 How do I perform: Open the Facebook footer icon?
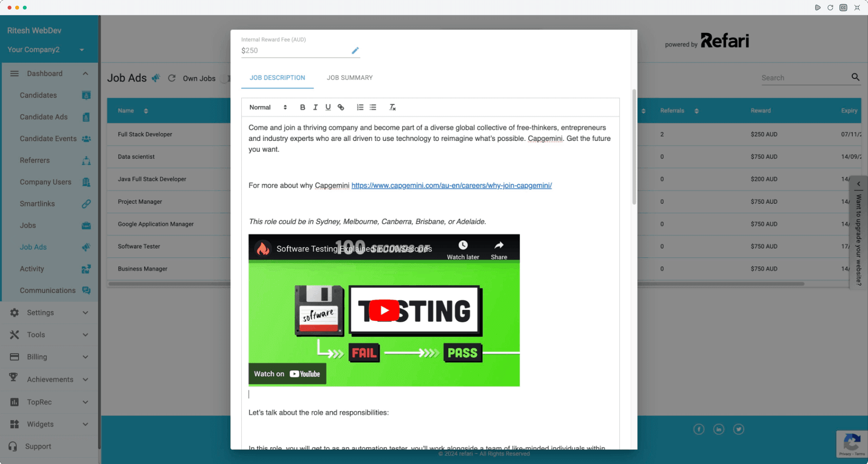tap(699, 429)
